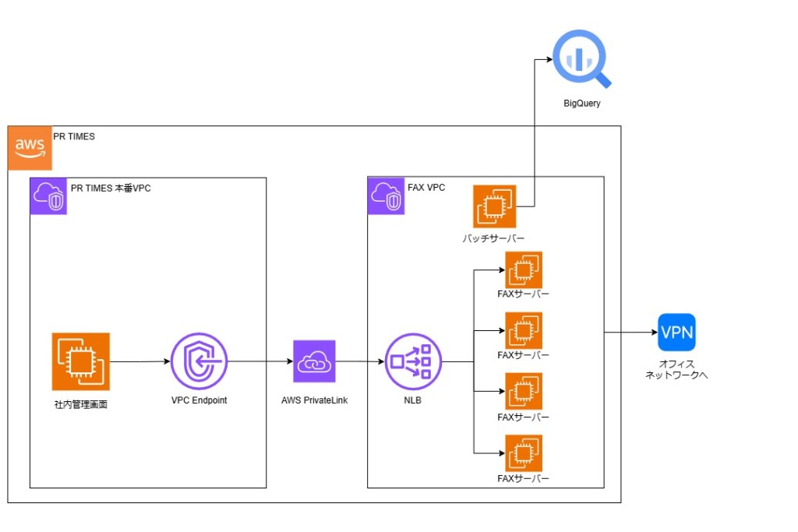Click the topmost FAXサーバー icon

point(524,270)
